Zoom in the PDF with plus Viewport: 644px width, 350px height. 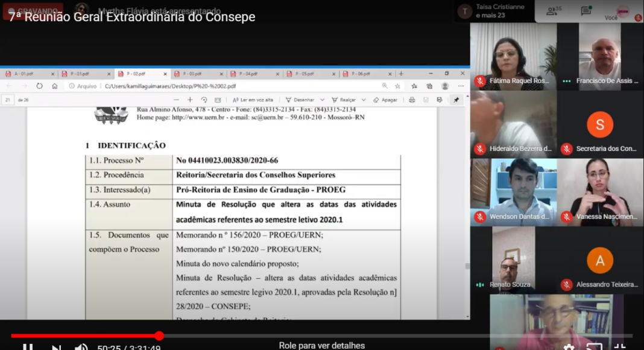190,100
